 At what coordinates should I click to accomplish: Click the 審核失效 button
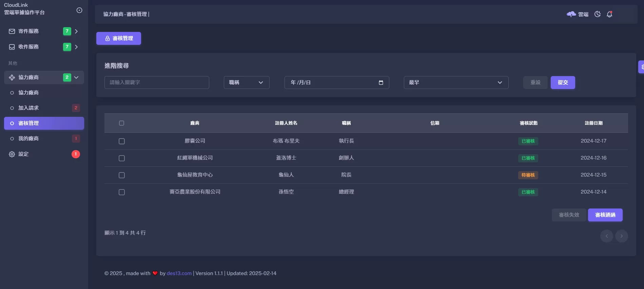569,215
